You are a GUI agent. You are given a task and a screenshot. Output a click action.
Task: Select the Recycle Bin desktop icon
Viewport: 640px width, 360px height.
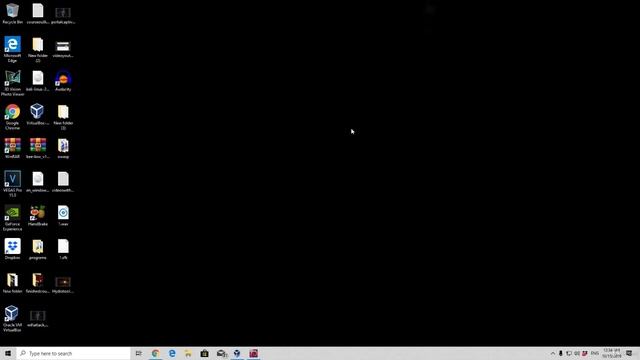tap(12, 13)
